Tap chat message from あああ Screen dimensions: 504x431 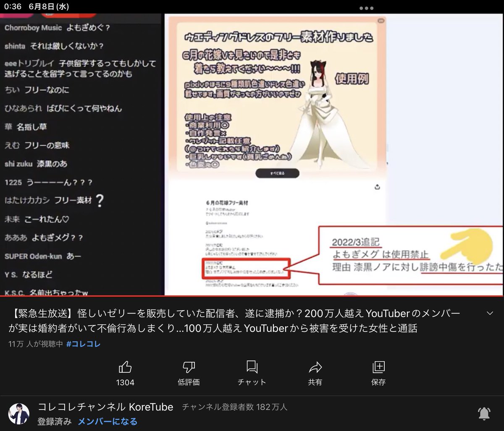[x=44, y=238]
